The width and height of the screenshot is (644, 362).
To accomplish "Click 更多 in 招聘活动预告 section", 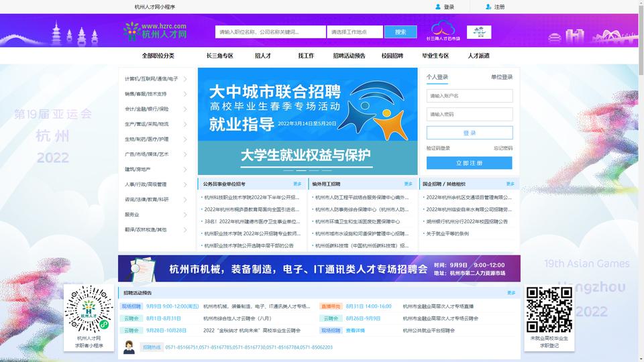I will (x=511, y=293).
